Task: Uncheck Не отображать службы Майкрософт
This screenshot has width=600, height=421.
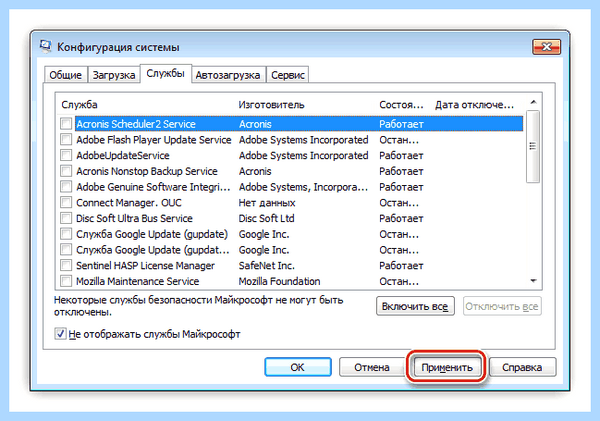Action: pyautogui.click(x=60, y=334)
